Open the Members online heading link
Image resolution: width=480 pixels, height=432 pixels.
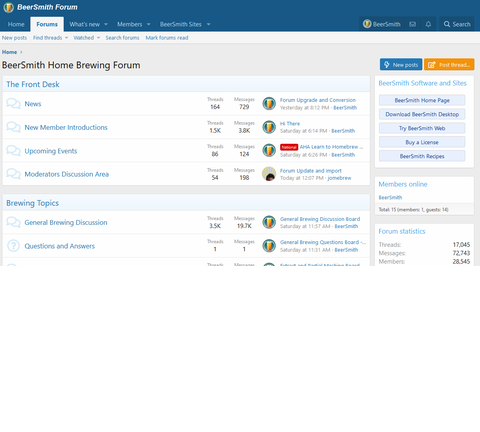coord(403,184)
